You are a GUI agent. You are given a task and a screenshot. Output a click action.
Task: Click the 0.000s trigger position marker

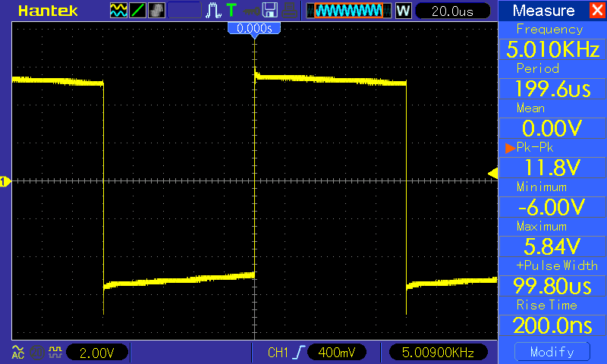[x=254, y=28]
